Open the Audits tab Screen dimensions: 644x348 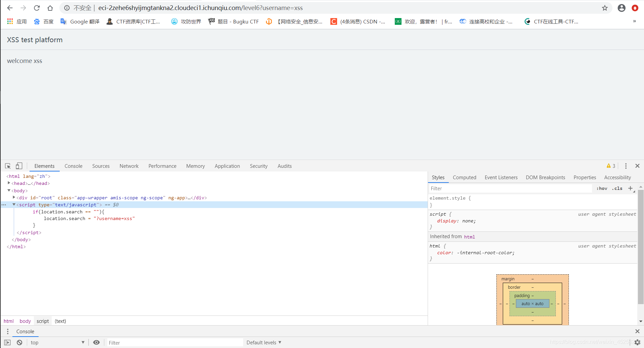[285, 166]
